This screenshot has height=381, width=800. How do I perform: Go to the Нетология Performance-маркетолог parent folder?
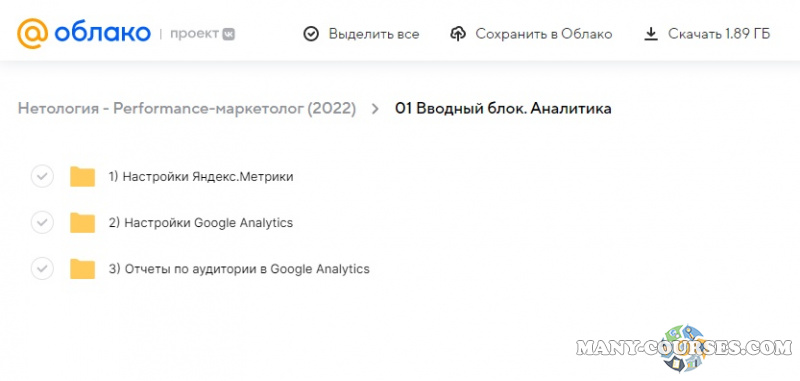(187, 109)
